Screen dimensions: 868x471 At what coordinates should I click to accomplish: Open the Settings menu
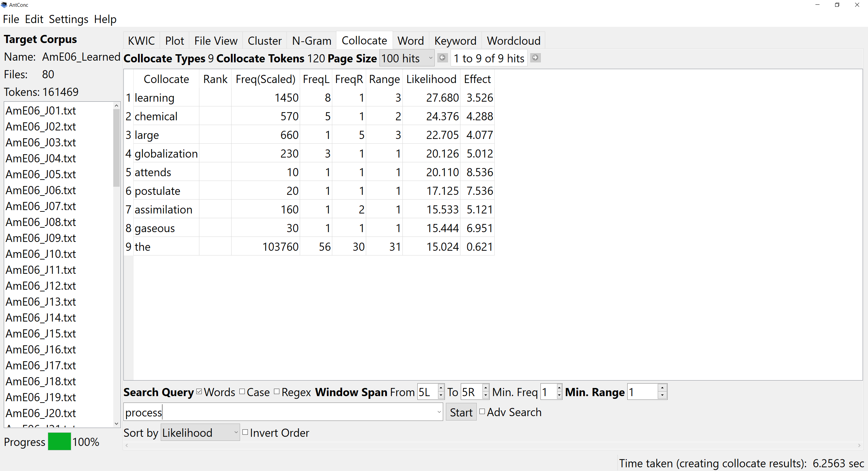(68, 19)
